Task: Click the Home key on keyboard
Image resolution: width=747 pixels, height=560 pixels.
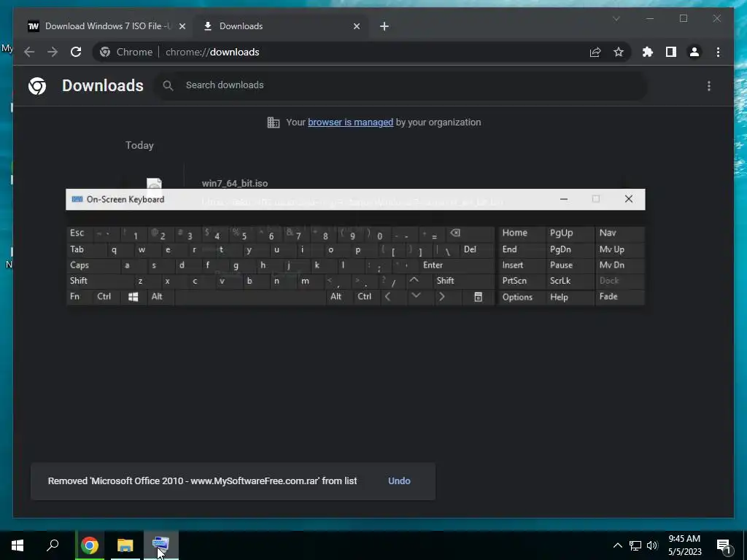Action: click(x=522, y=233)
